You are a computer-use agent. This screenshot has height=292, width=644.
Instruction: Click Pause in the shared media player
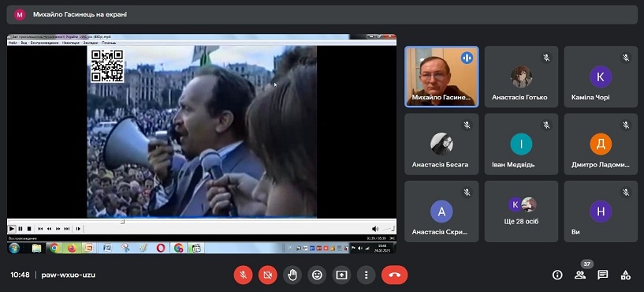20,229
